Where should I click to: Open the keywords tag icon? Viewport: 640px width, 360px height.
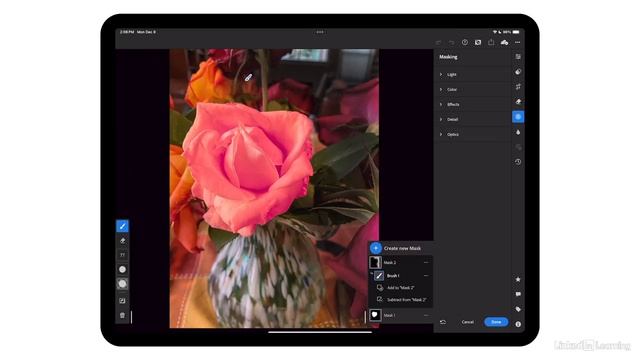tap(518, 309)
